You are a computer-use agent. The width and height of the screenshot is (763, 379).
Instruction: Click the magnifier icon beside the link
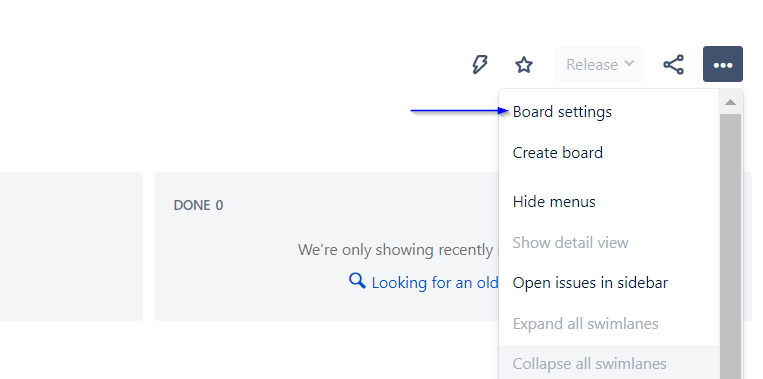(x=357, y=281)
